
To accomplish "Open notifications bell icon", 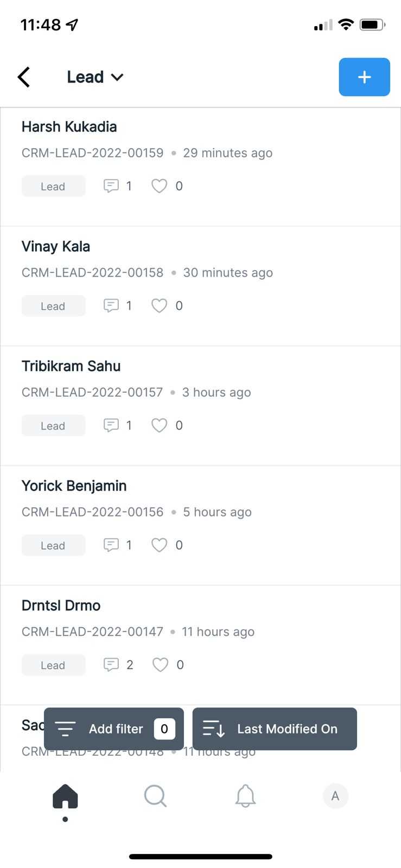I will pos(245,796).
